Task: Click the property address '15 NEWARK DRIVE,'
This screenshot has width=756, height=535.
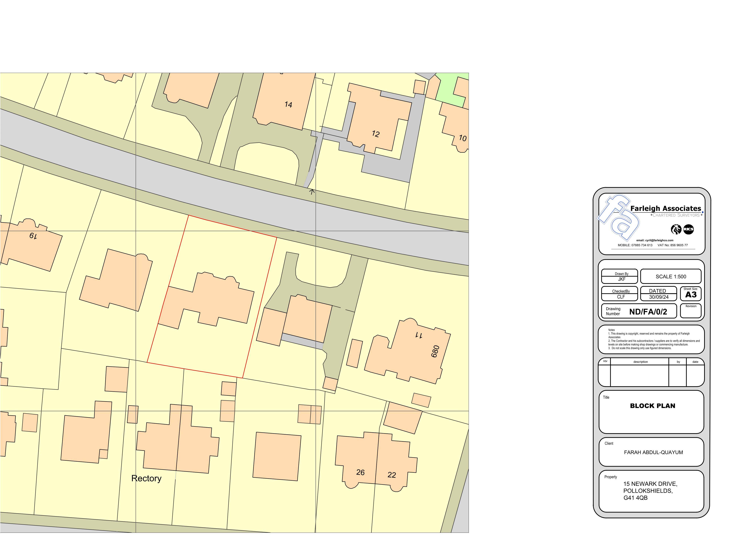Action: (x=650, y=484)
